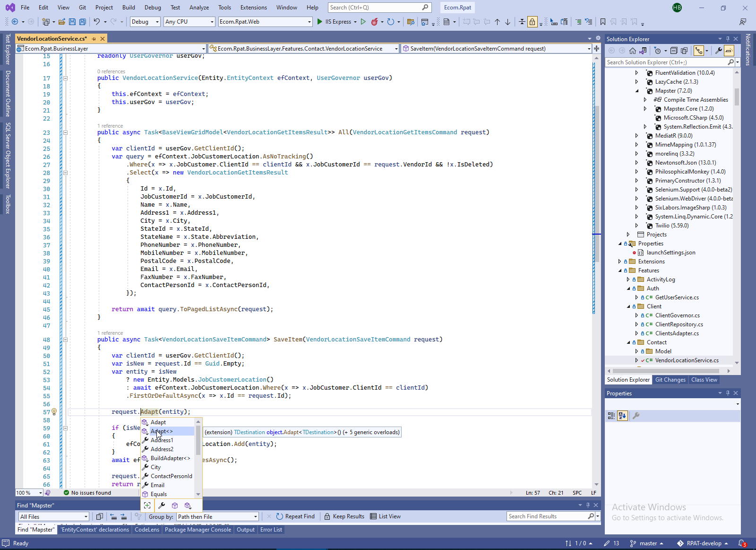
Task: Click the Undo toolbar icon
Action: point(97,22)
